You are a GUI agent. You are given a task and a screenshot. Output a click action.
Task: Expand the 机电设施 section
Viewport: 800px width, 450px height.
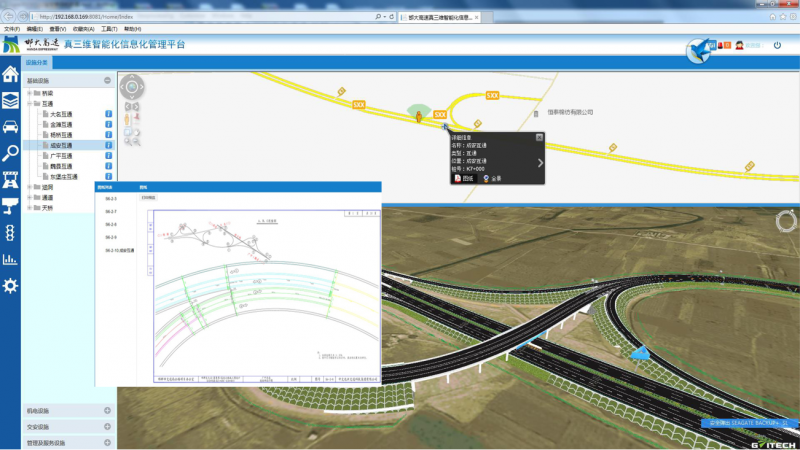(107, 410)
